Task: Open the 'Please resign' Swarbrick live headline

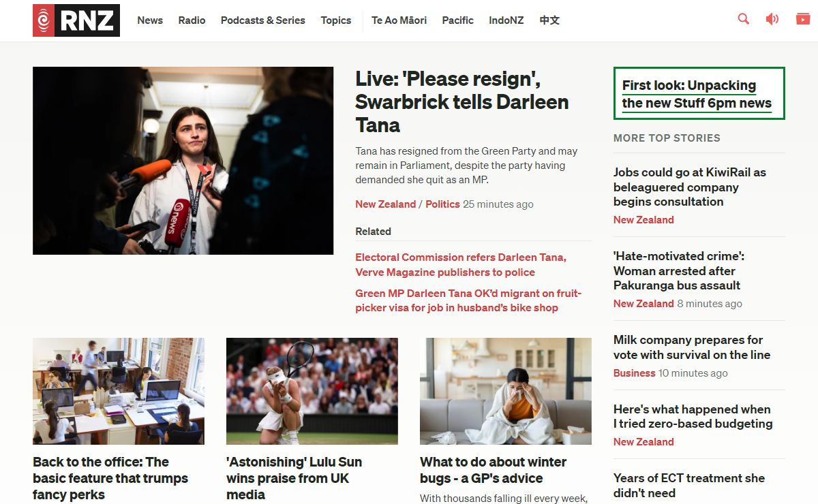Action: (x=461, y=102)
